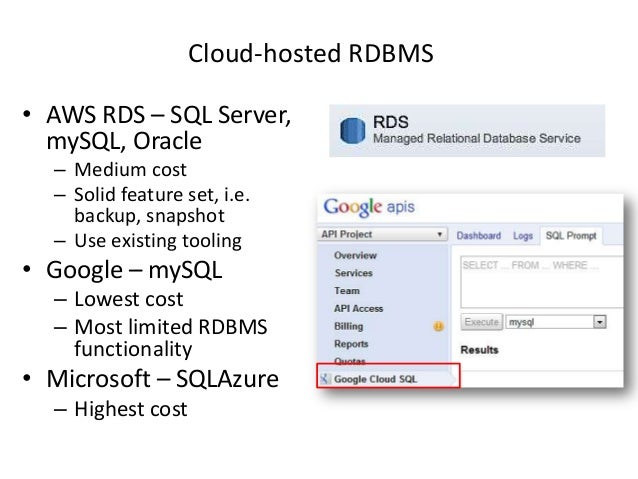Viewport: 638px width, 479px height.
Task: Click the Microsoft – SQLAzure bullet
Action: pos(162,379)
